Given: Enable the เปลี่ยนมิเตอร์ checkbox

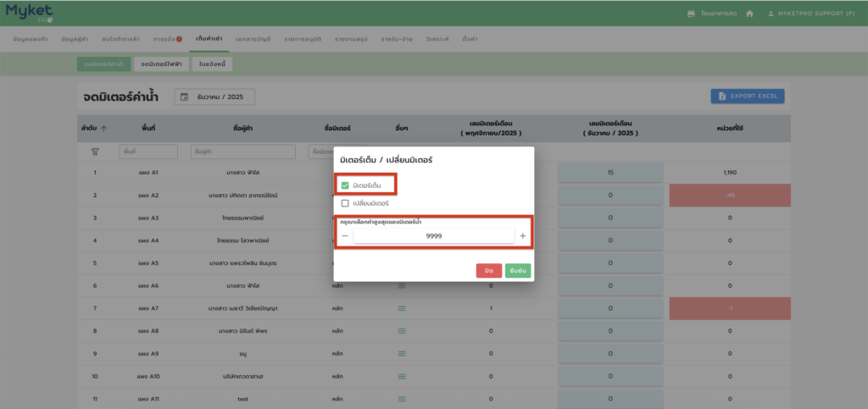Looking at the screenshot, I should coord(345,203).
